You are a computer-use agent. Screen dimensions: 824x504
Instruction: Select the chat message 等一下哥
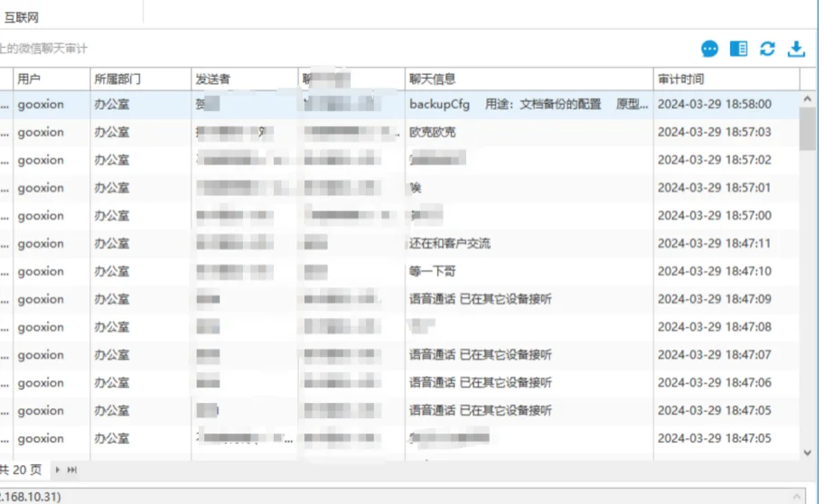[x=432, y=271]
